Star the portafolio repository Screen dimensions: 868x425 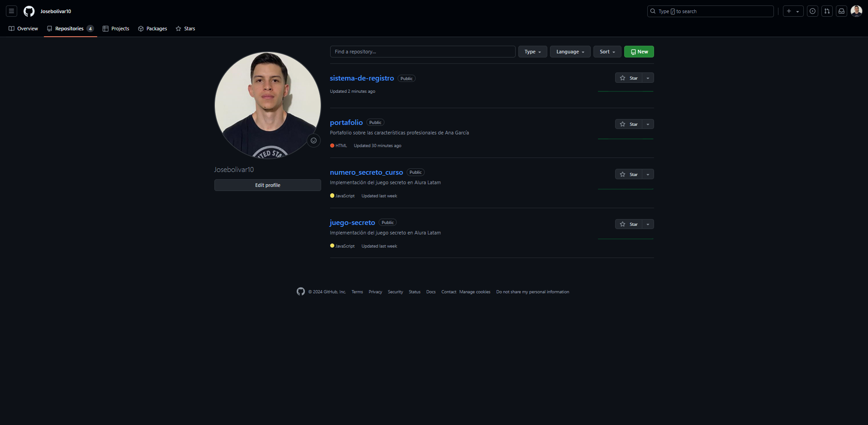tap(629, 124)
